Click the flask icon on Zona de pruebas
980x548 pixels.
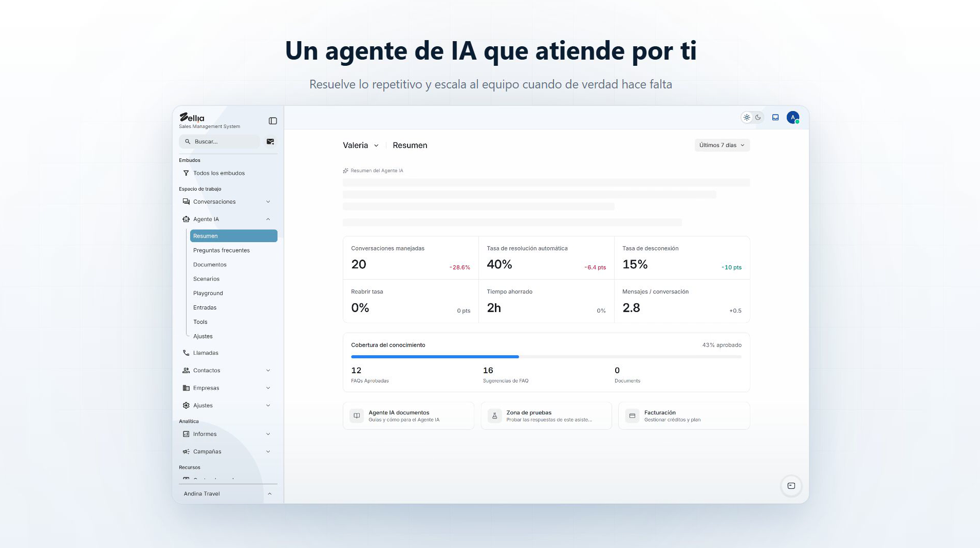494,416
